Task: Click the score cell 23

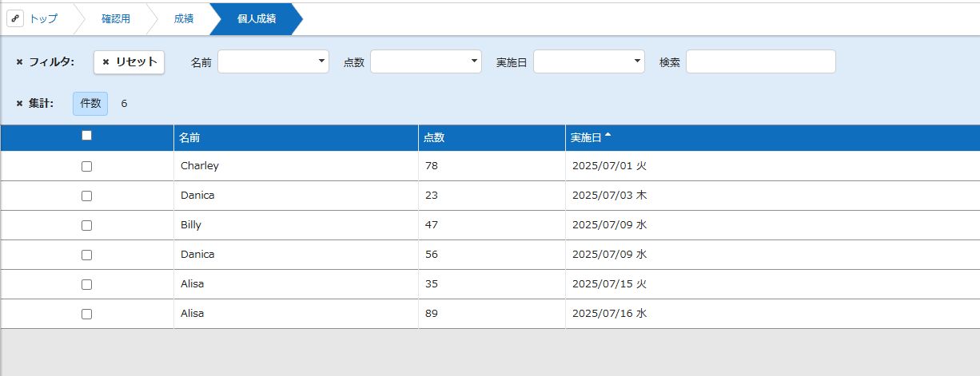Action: (x=432, y=196)
